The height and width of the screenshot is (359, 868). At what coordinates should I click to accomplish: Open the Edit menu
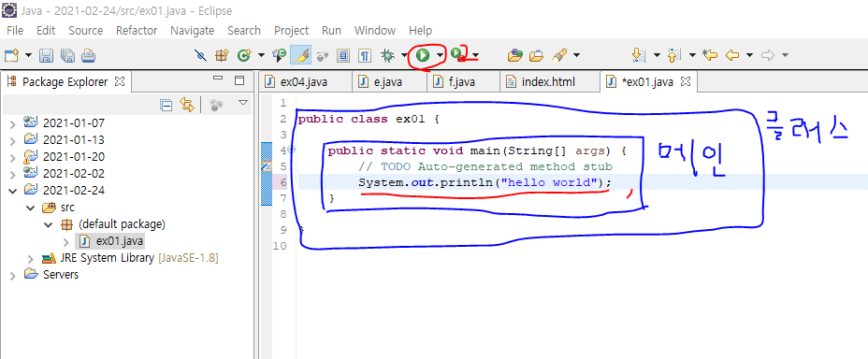pos(46,31)
